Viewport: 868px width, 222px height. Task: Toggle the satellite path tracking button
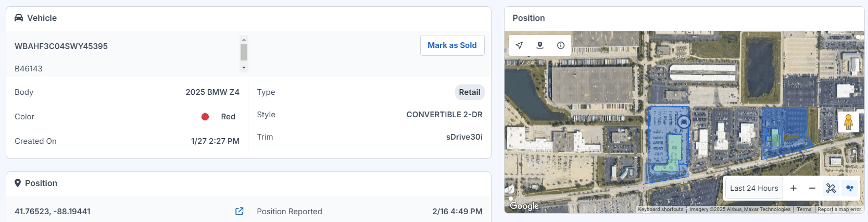(x=831, y=188)
